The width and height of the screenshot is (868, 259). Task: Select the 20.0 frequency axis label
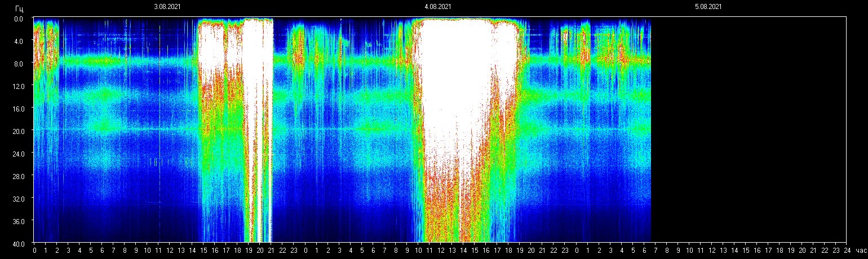point(17,131)
